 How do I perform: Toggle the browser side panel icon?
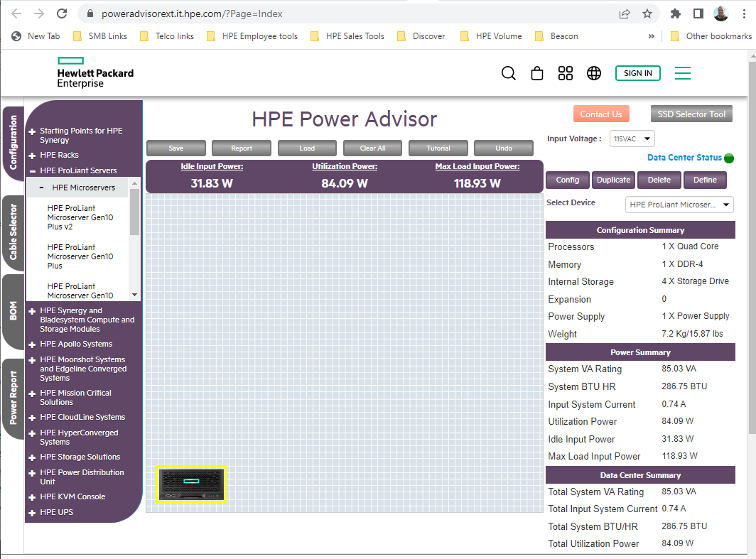[x=698, y=13]
